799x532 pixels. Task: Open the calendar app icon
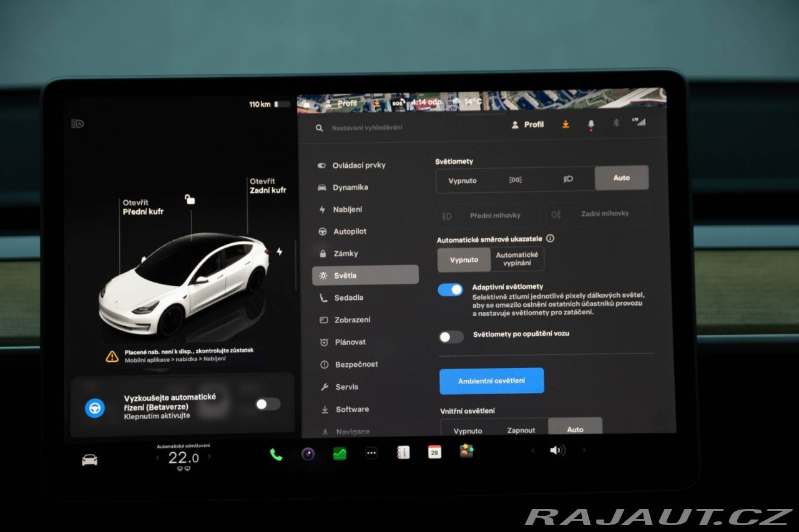tap(434, 452)
